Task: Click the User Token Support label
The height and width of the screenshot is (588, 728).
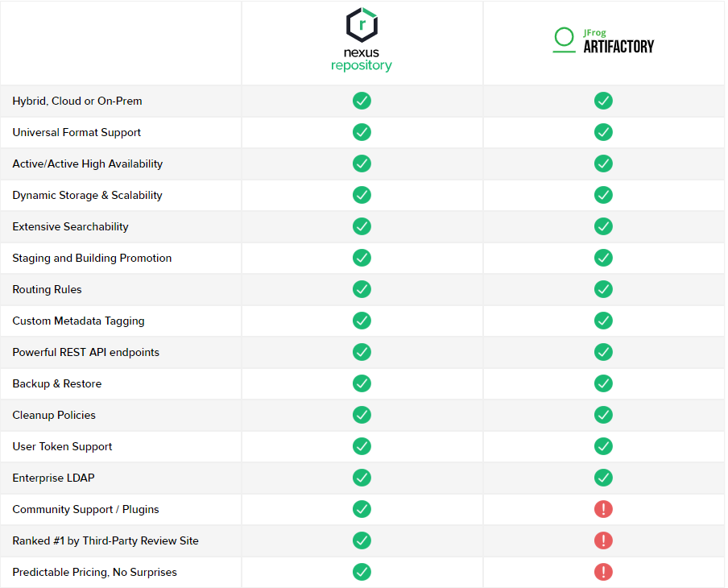Action: (62, 446)
